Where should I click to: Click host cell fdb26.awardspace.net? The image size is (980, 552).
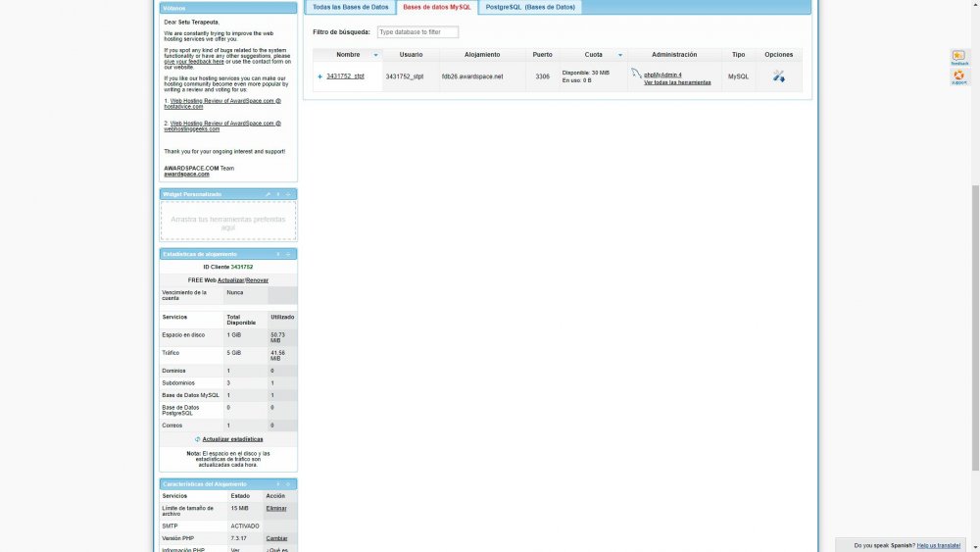click(472, 76)
